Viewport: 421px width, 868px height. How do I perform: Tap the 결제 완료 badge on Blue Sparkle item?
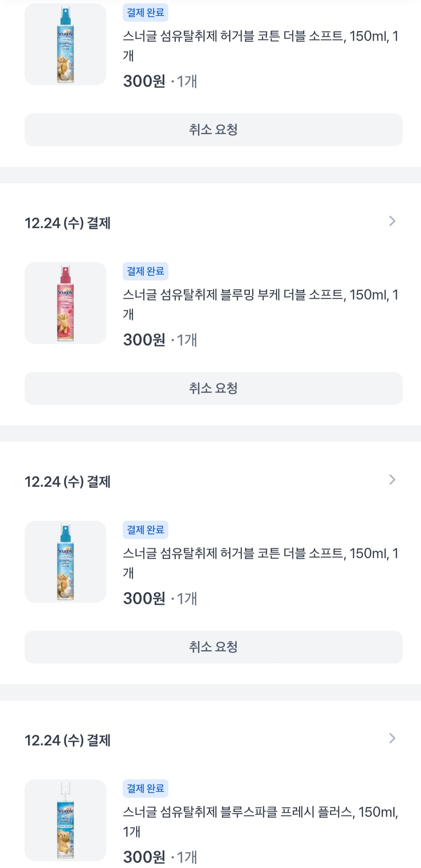point(145,788)
